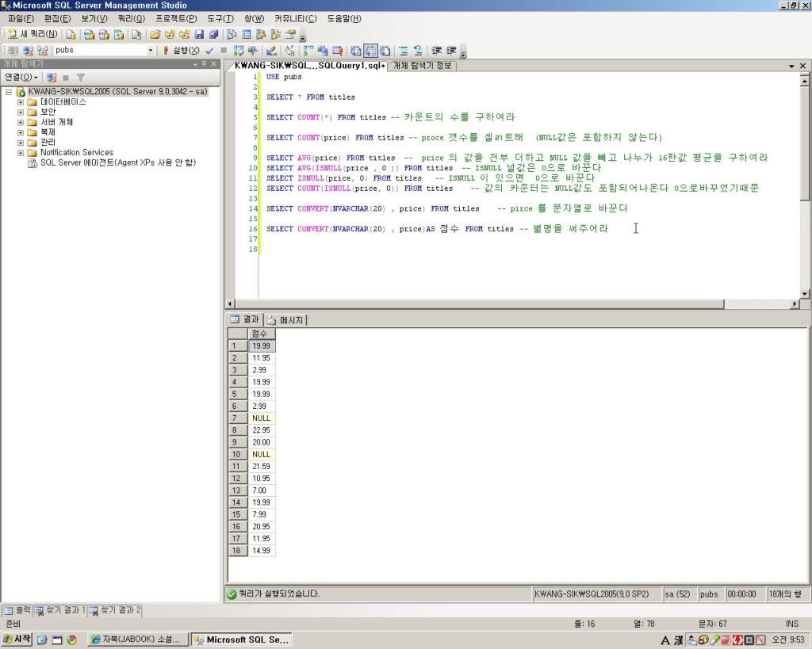
Task: Open the 쿼리(Q) menu
Action: [132, 19]
